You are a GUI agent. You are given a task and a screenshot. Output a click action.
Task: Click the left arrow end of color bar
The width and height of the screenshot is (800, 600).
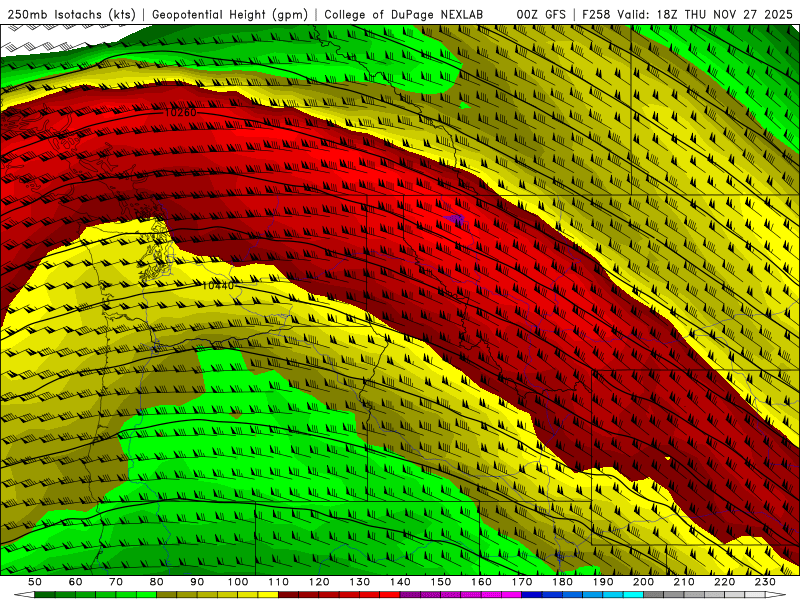(x=24, y=595)
